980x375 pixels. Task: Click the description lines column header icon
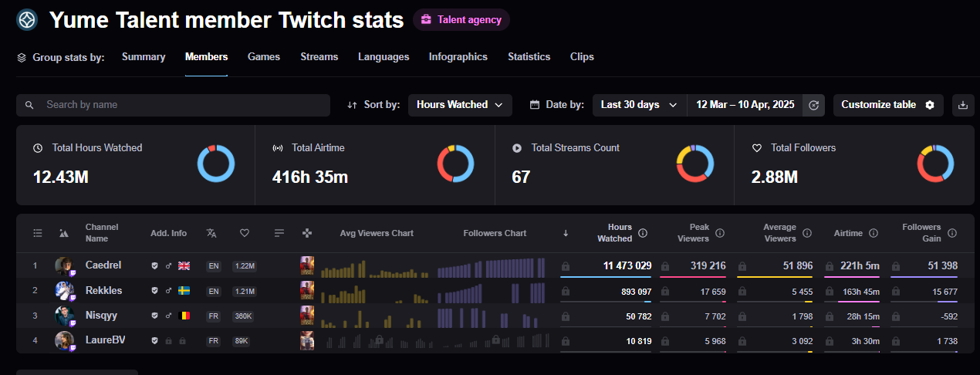pos(279,233)
